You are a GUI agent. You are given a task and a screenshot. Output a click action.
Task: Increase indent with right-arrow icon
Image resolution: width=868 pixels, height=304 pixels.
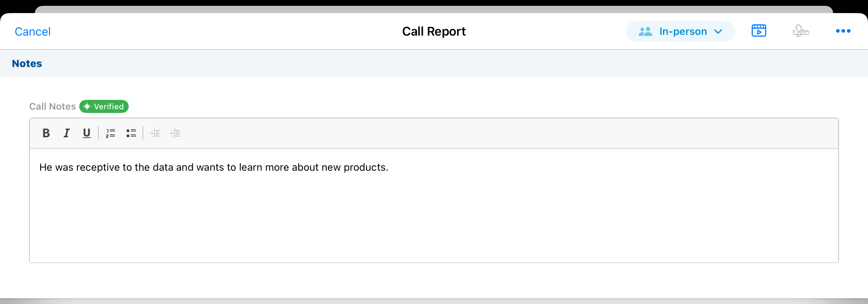155,133
